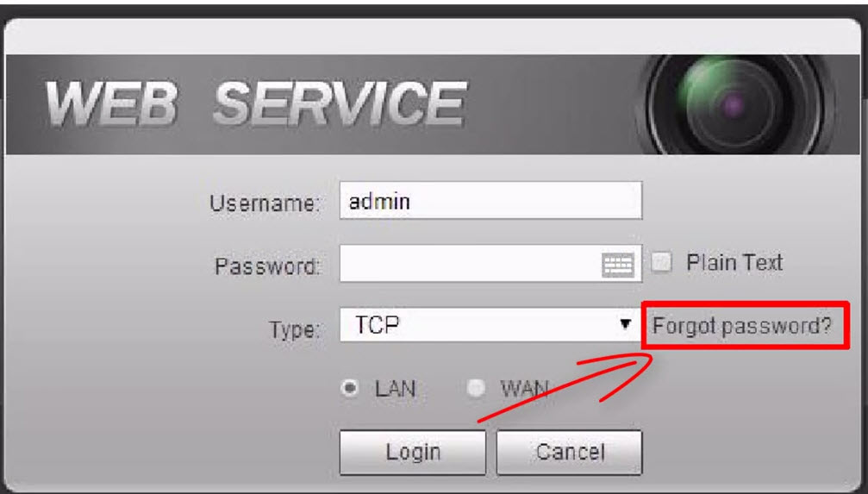Click the LAN text label

(x=396, y=389)
